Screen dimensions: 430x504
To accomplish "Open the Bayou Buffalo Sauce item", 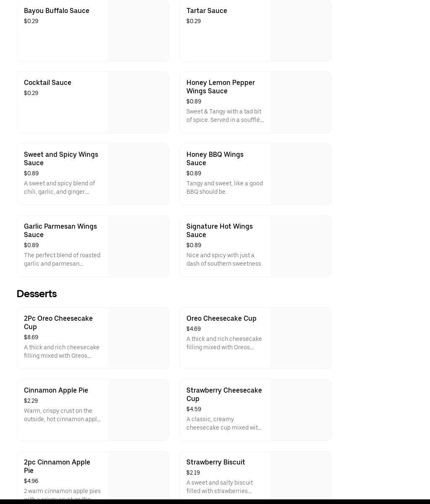I will coord(57,11).
